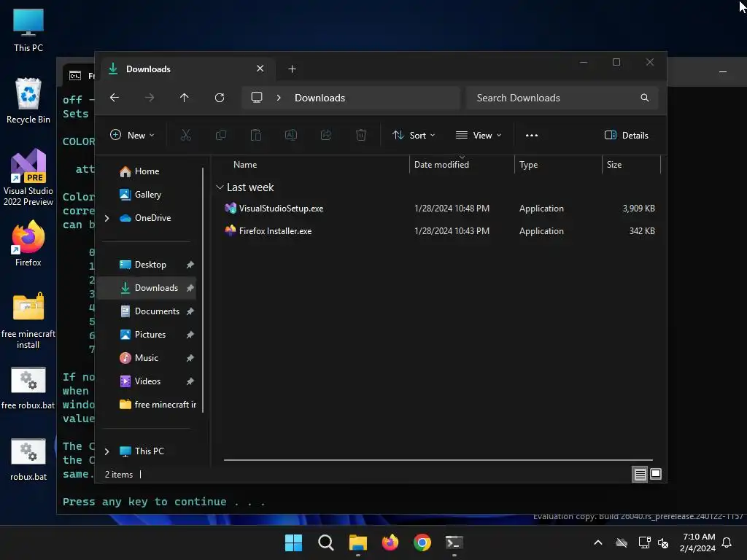Open pinned Music folder in sidebar
The width and height of the screenshot is (747, 560).
[146, 357]
